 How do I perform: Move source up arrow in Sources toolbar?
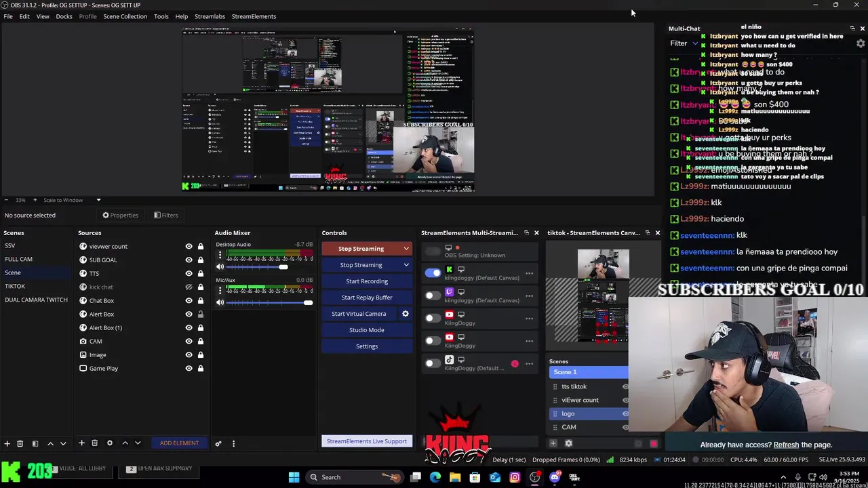coord(125,443)
